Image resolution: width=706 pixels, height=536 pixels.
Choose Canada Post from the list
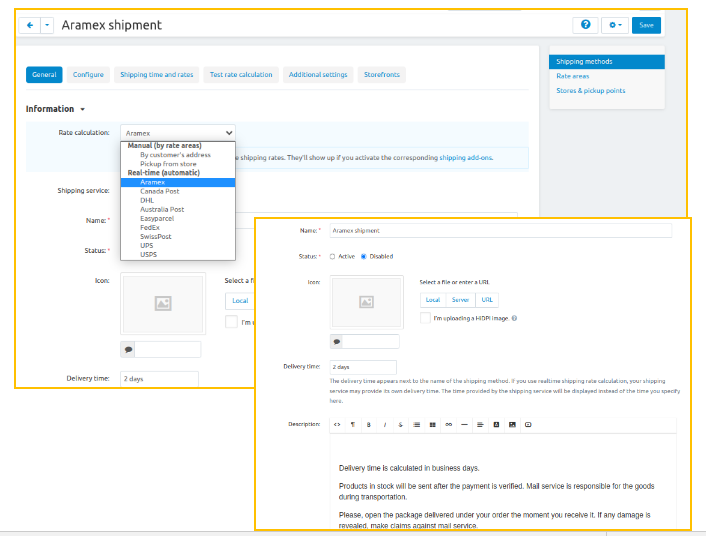tap(159, 191)
